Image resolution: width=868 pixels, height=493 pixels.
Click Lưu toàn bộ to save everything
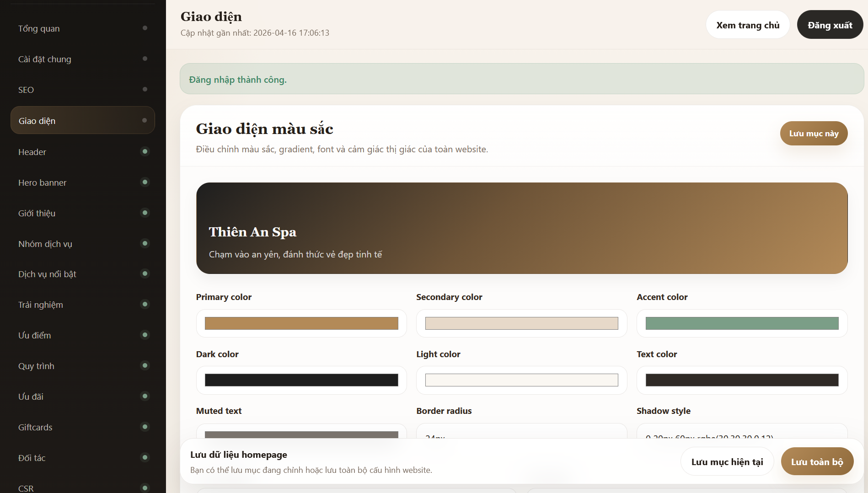click(817, 462)
